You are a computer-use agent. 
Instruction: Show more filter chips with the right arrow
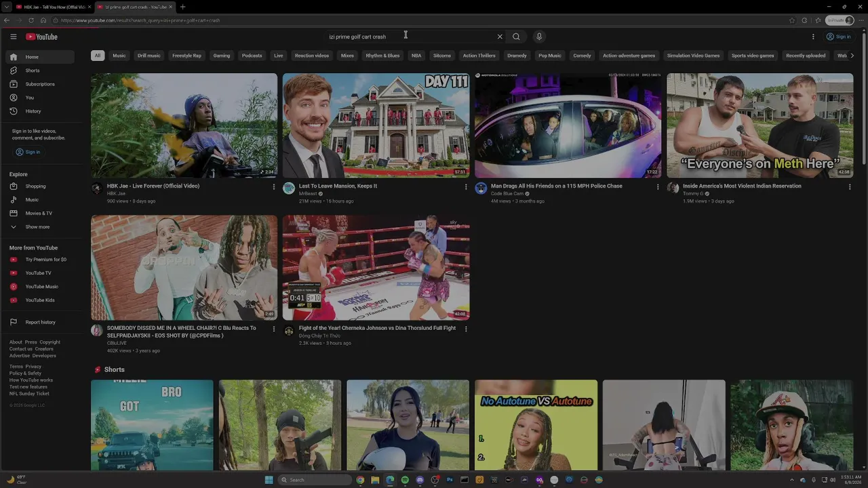point(852,56)
